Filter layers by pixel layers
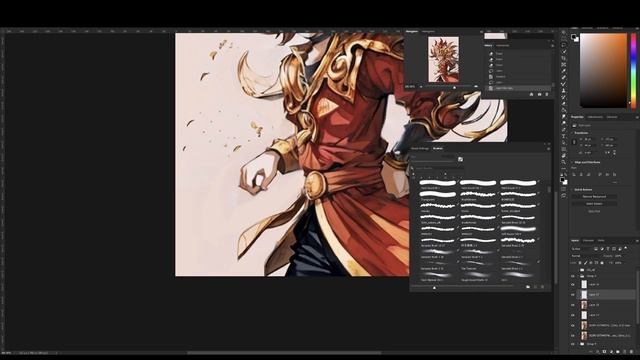Screen dimensions: 640x360 click(x=596, y=249)
